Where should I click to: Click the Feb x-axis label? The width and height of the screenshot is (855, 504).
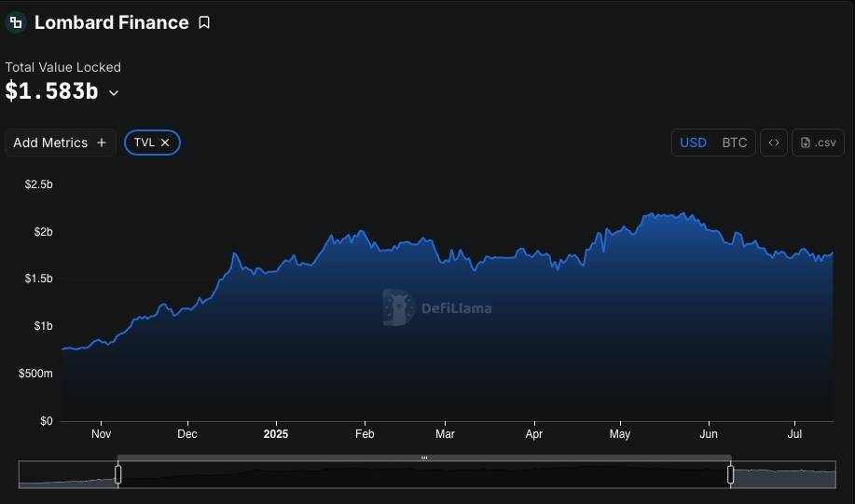coord(365,434)
